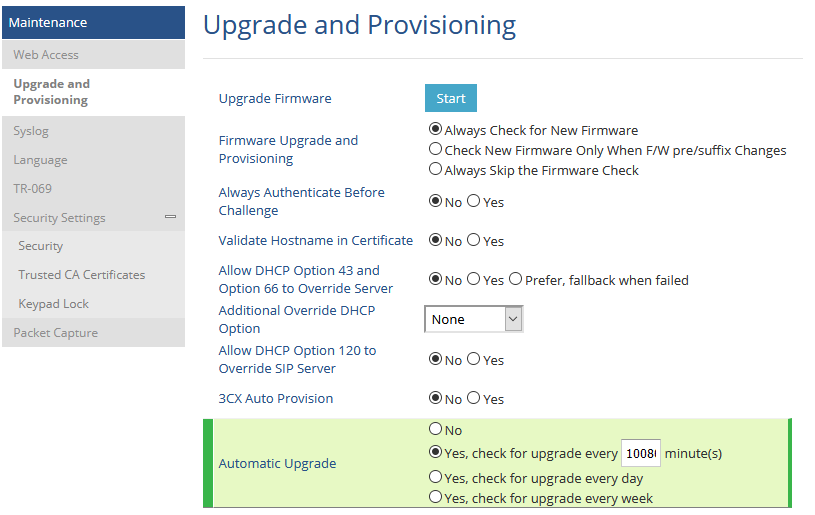Set Always Authenticate Before Challenge to Yes
The image size is (815, 515).
(474, 201)
